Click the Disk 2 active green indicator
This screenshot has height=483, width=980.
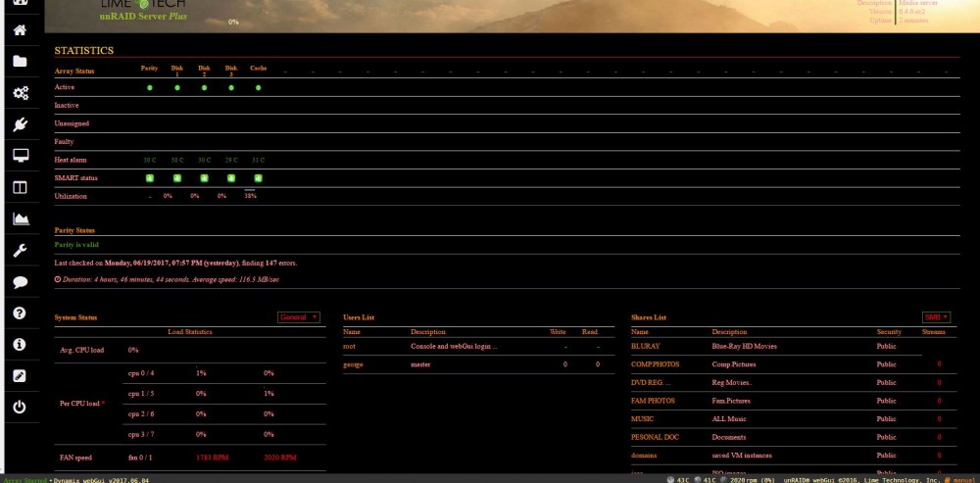click(205, 87)
